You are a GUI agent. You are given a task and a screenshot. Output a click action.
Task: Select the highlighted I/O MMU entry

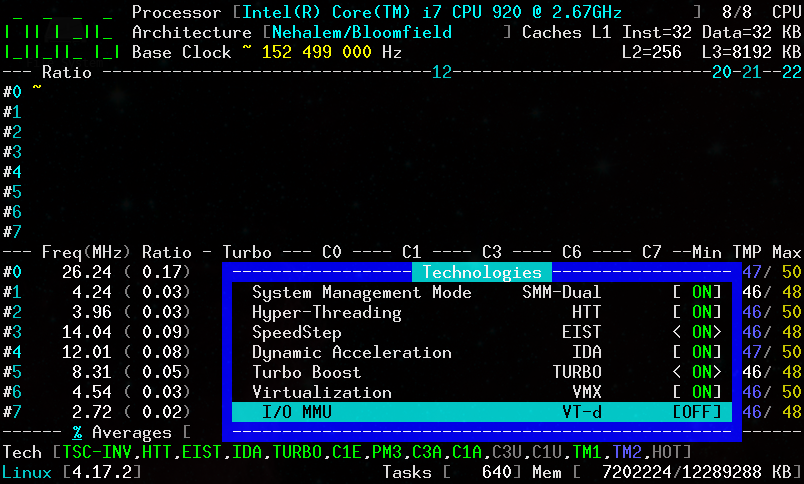click(481, 412)
